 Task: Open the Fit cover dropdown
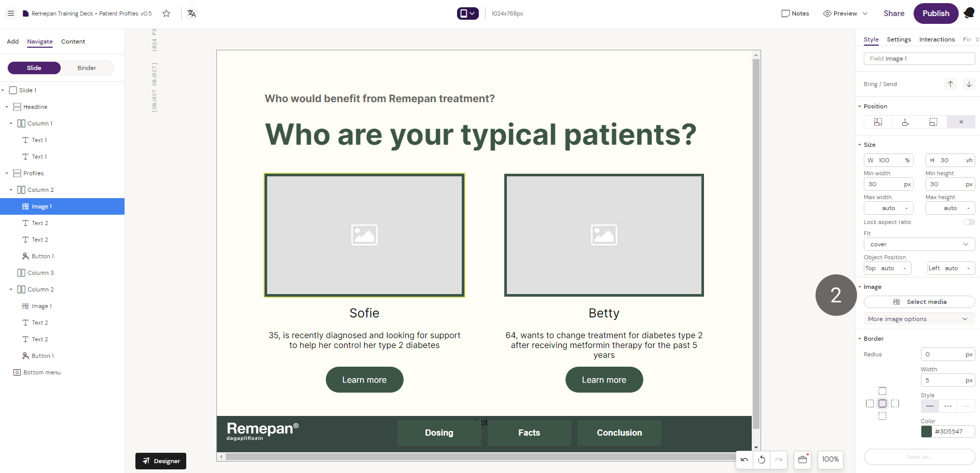[919, 244]
